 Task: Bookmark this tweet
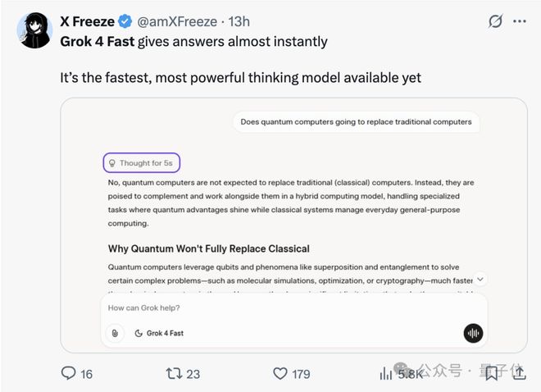(491, 373)
